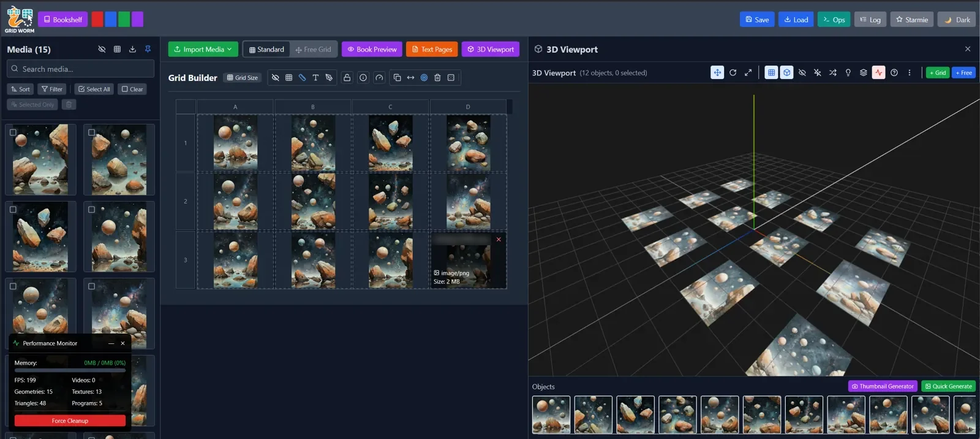Open the Grid Size selector

pyautogui.click(x=243, y=77)
